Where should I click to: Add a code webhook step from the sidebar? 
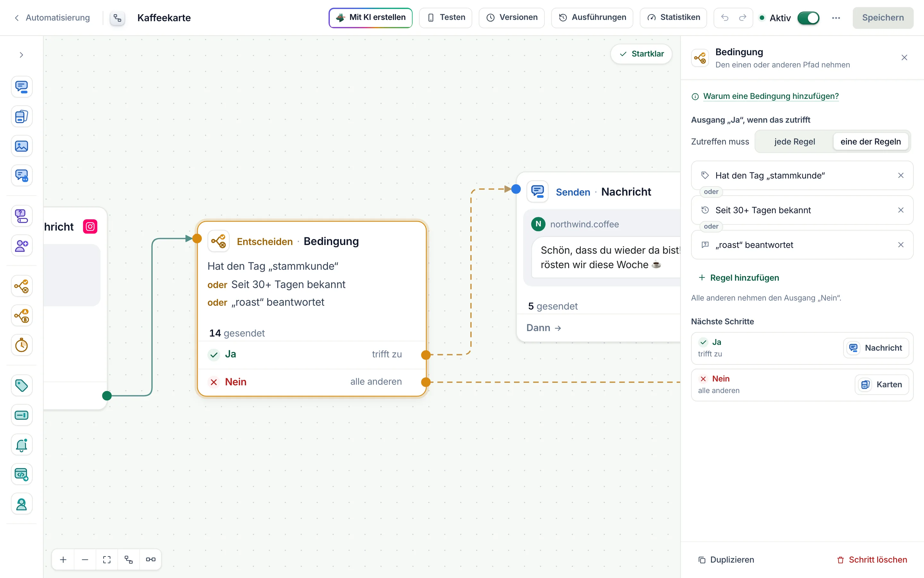pos(21,474)
